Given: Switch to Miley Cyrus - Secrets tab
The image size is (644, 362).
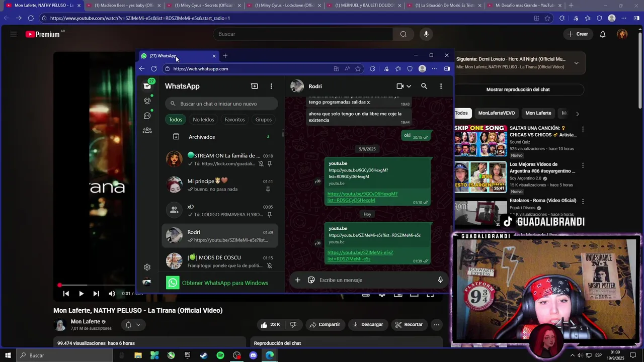Looking at the screenshot, I should (x=204, y=6).
